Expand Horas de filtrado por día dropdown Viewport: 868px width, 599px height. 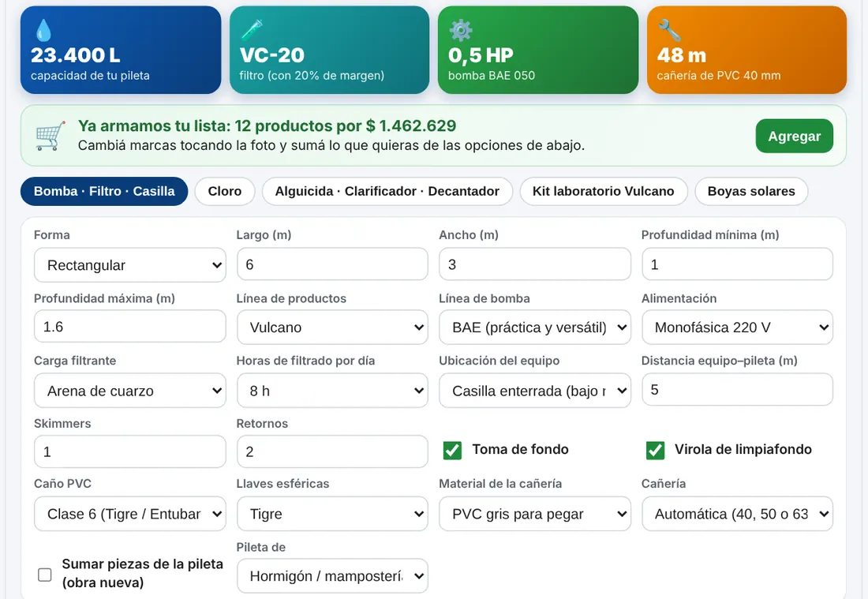[332, 391]
